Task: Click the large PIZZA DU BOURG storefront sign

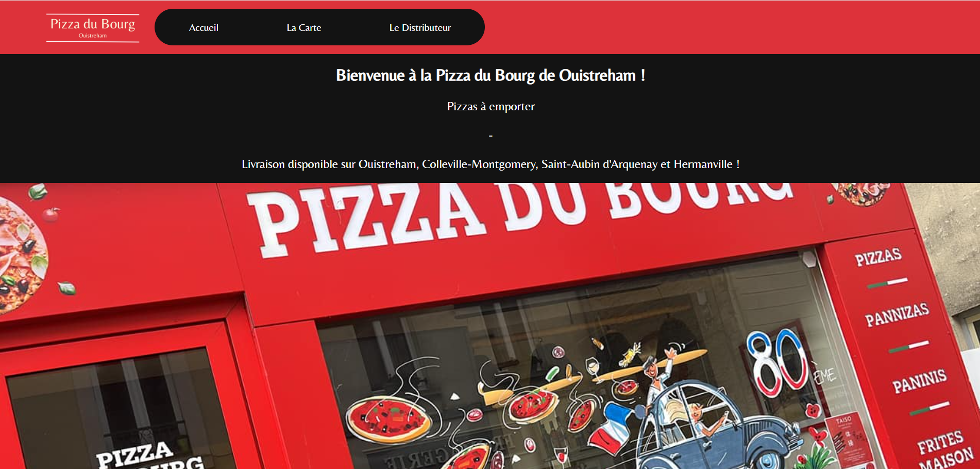Action: click(520, 216)
